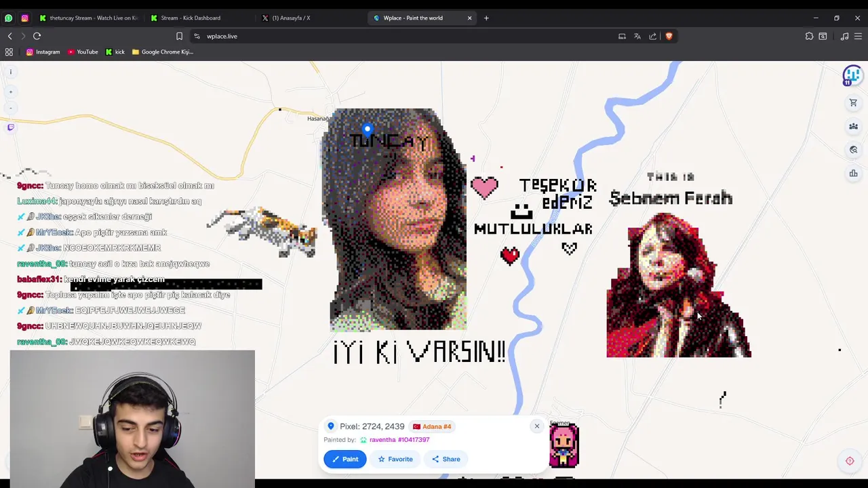Click the browser back arrow
868x488 pixels.
[x=9, y=36]
